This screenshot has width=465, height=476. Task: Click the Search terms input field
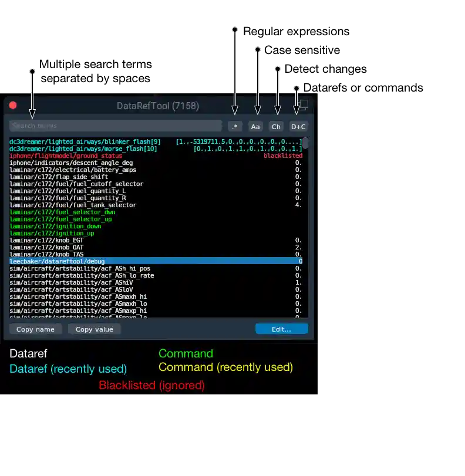point(116,126)
